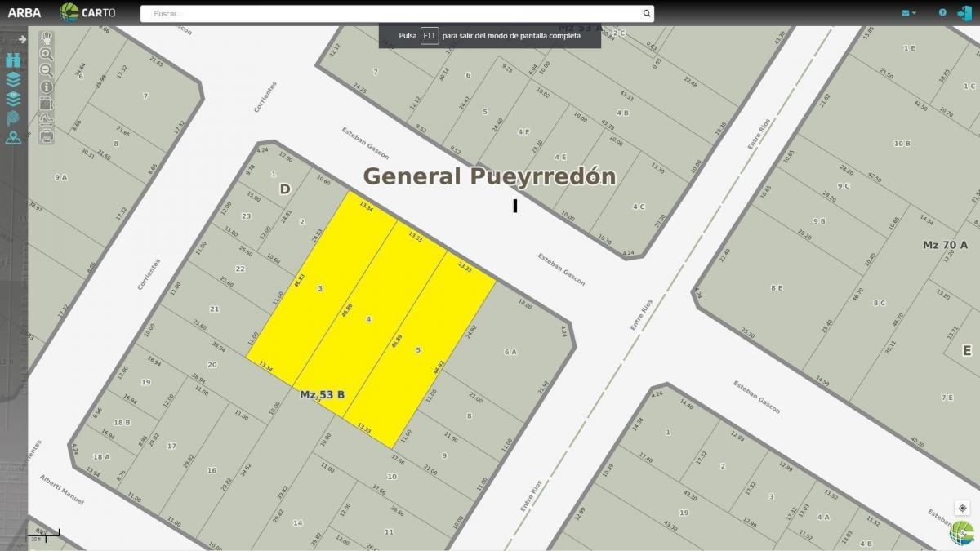Open the print map tool
This screenshot has width=980, height=551.
coord(47,136)
